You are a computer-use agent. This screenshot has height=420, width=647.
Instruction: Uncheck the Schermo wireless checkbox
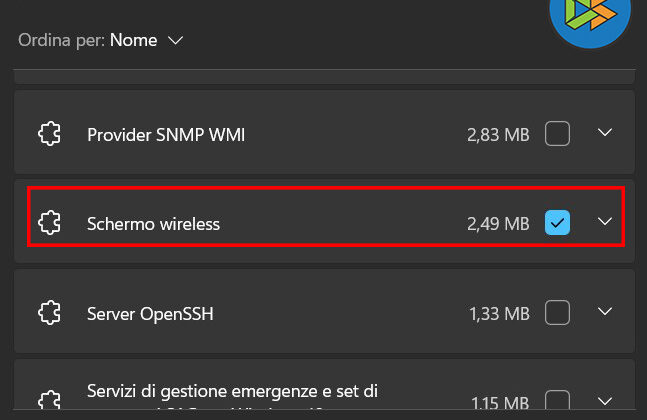click(x=557, y=223)
